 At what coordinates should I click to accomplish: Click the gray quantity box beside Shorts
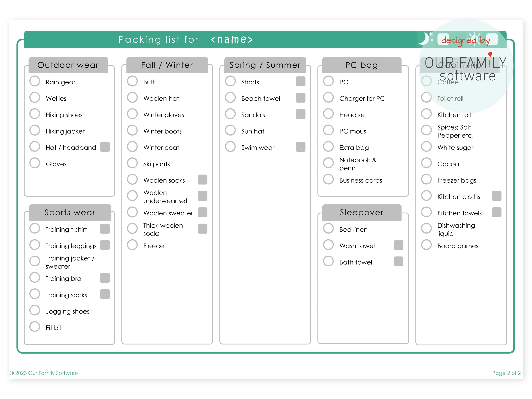pyautogui.click(x=300, y=81)
